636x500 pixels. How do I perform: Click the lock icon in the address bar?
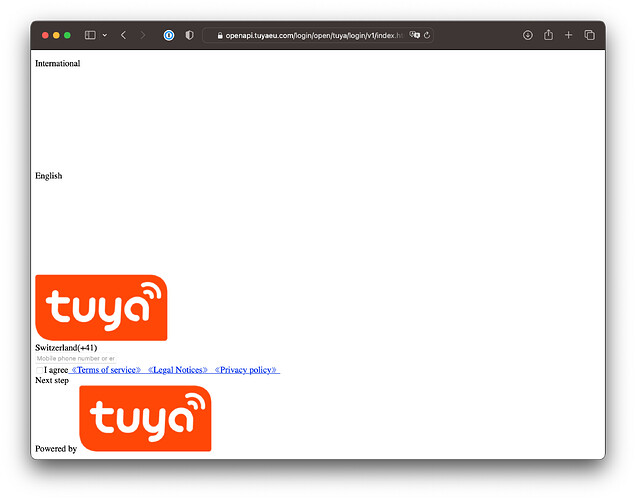[220, 36]
